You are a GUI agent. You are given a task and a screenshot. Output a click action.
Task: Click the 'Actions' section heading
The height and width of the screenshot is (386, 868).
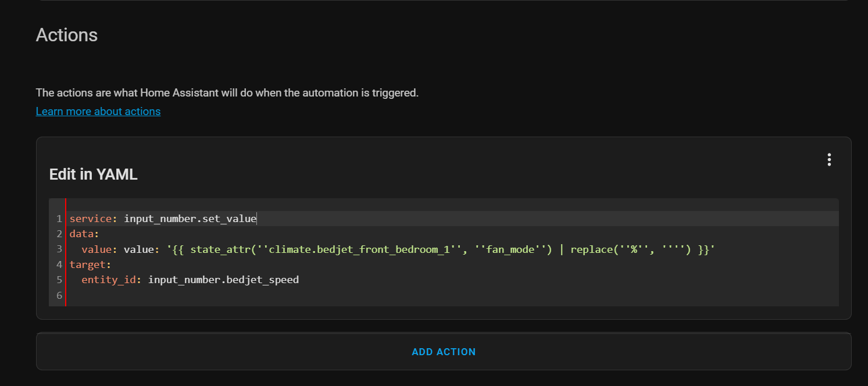coord(67,35)
